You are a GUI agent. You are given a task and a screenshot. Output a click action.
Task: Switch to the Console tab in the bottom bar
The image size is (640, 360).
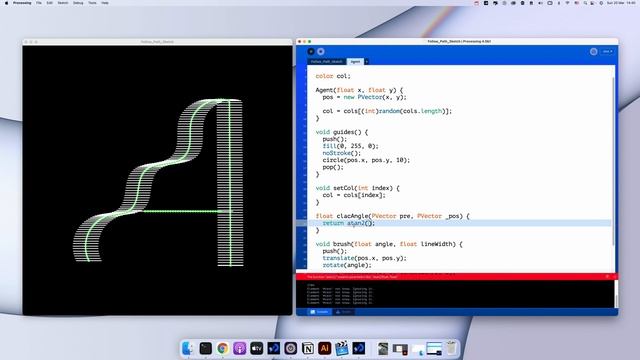319,312
